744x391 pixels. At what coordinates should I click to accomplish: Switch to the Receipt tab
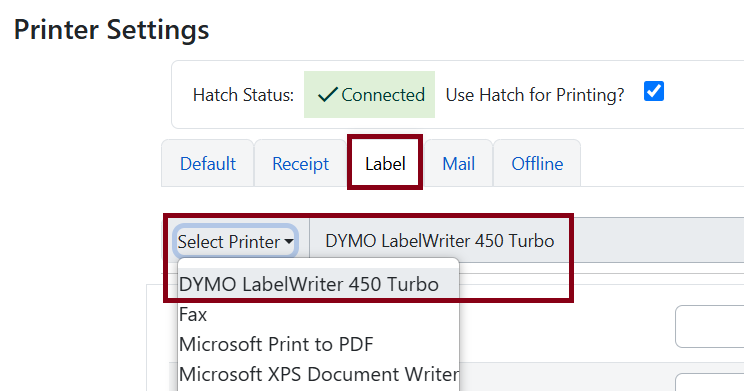pos(300,164)
